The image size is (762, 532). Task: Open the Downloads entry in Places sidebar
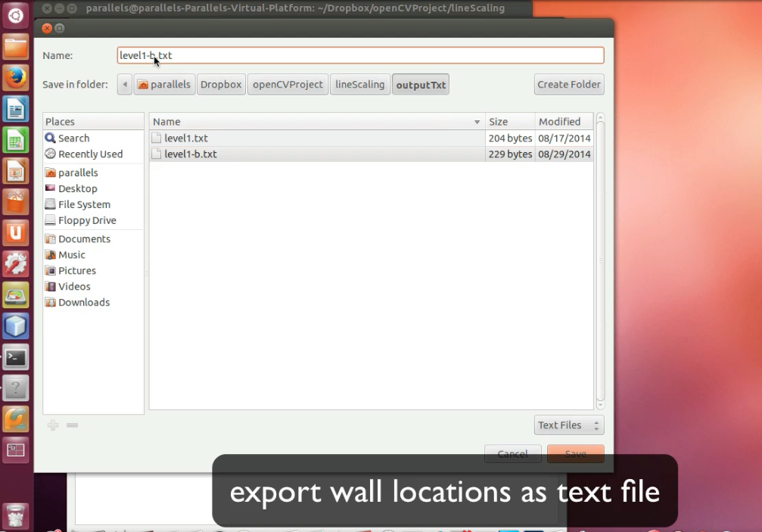[x=83, y=302]
